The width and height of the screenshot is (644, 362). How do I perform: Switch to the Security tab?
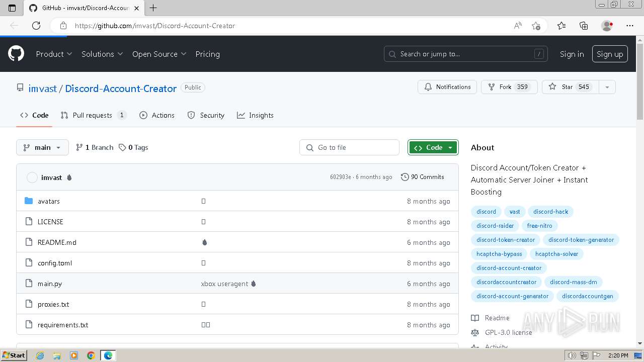point(206,115)
